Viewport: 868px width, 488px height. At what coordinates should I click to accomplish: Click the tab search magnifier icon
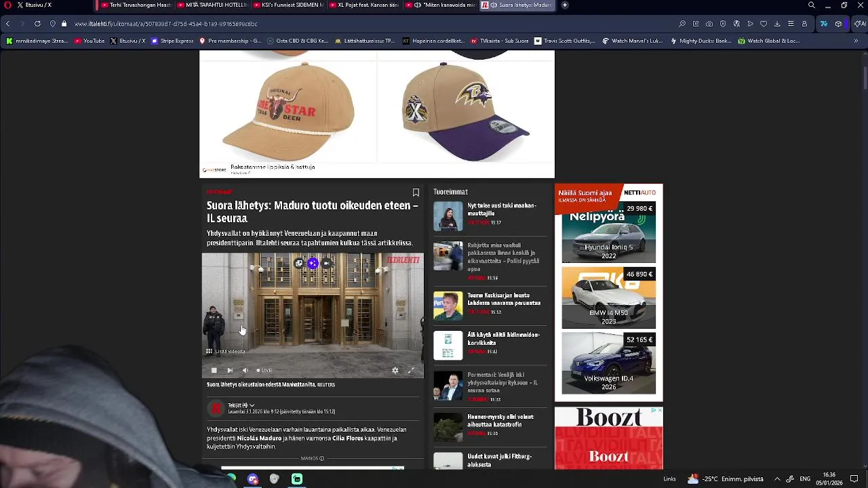pyautogui.click(x=812, y=5)
